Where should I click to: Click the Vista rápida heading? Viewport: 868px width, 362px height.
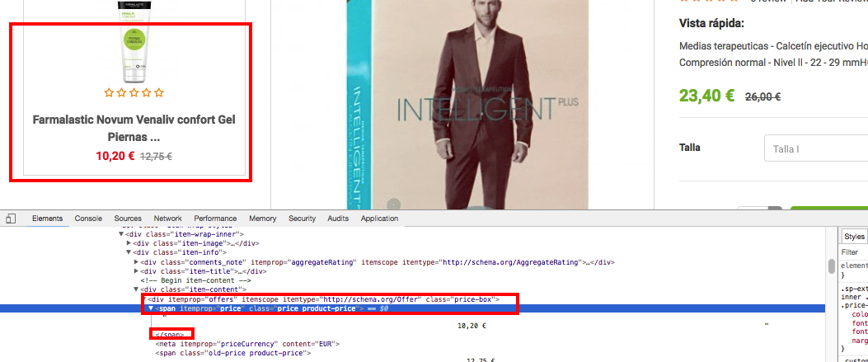pos(711,23)
